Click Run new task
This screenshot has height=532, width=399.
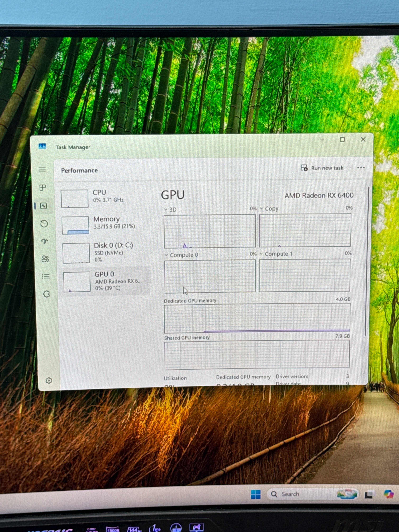322,168
